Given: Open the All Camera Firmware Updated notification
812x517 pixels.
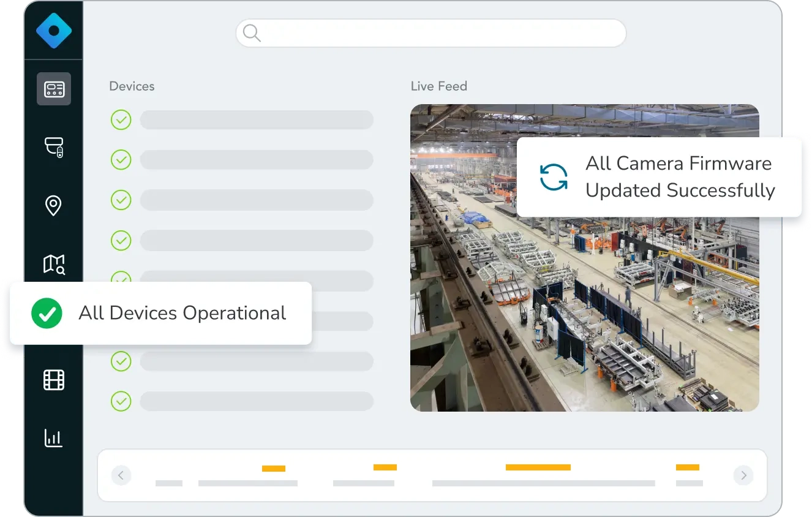Looking at the screenshot, I should [x=659, y=177].
